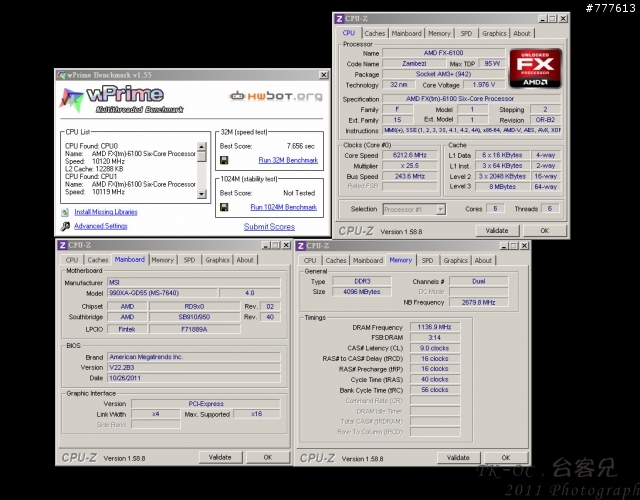Select SPD tab in Memory CPU-Z window
Screen dimensions: 640x500
tap(427, 260)
